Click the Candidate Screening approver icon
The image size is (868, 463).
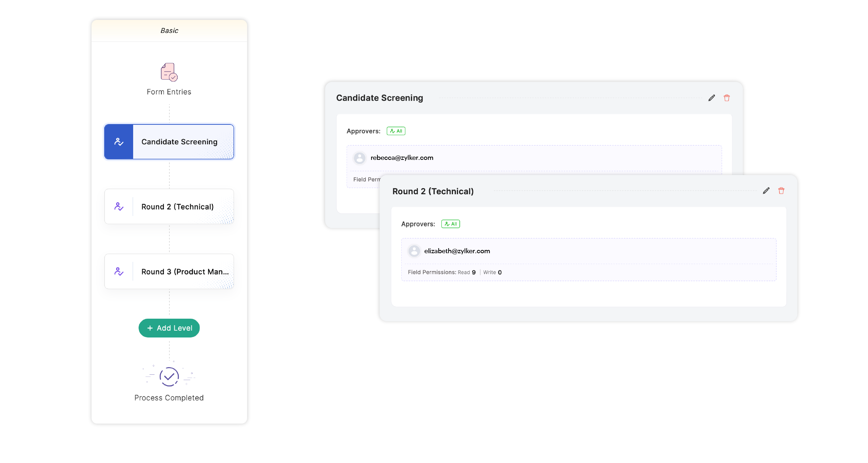tap(119, 142)
